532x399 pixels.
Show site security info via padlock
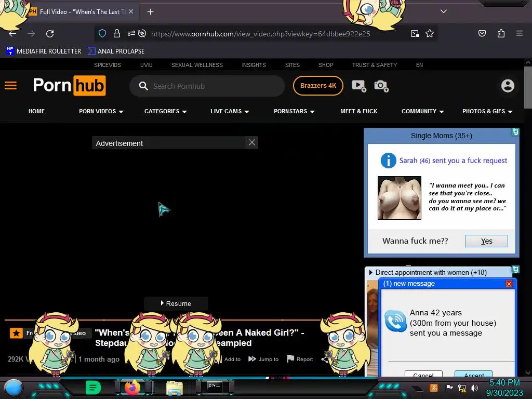117,33
